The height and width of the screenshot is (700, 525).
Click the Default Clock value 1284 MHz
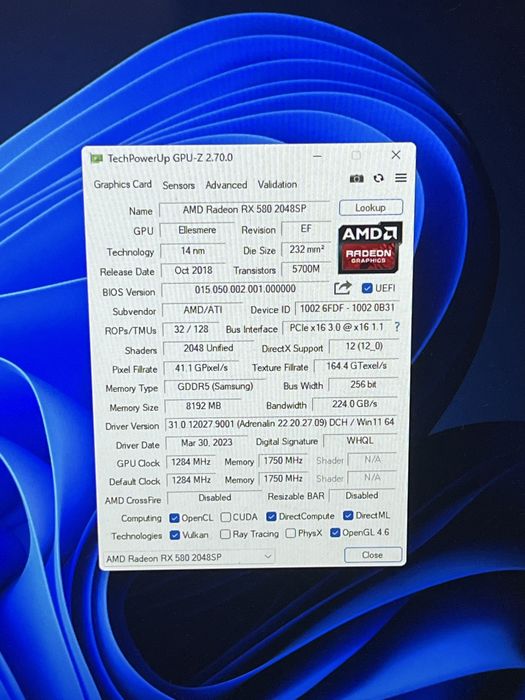pos(191,480)
